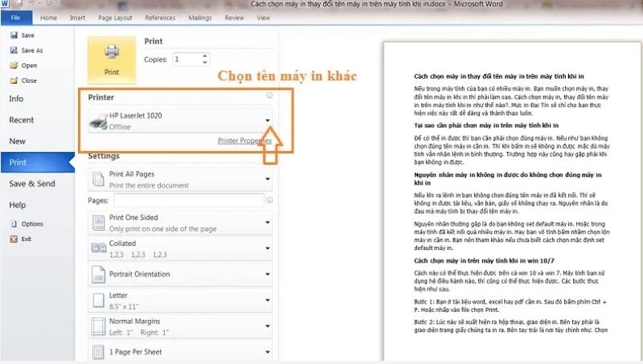
Task: Switch to the Page Layout tab
Action: (x=115, y=18)
